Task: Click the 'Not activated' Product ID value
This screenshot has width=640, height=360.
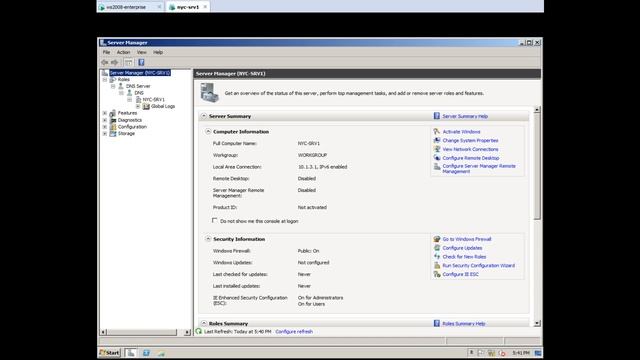Action: coord(312,207)
